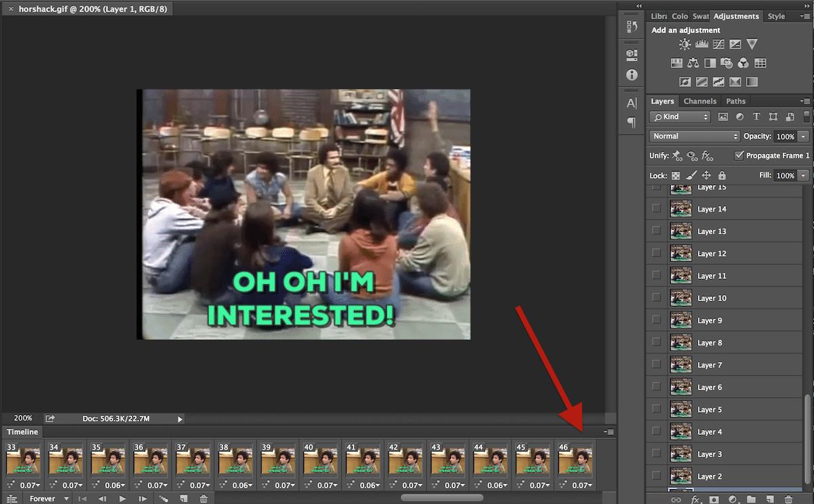
Task: Add a layer mask from the Layers panel
Action: point(714,499)
